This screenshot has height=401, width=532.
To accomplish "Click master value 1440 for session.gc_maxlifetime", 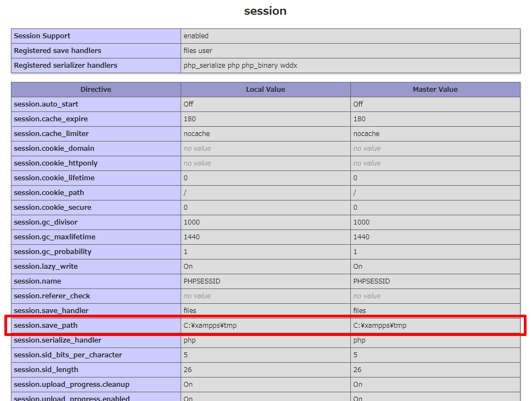I will tap(361, 237).
